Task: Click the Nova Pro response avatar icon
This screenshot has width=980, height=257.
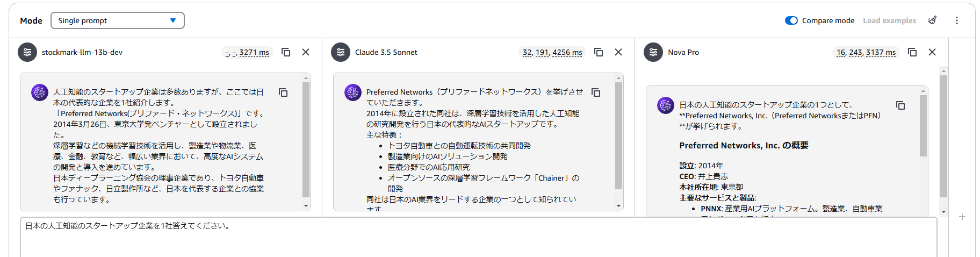Action: pyautogui.click(x=666, y=105)
